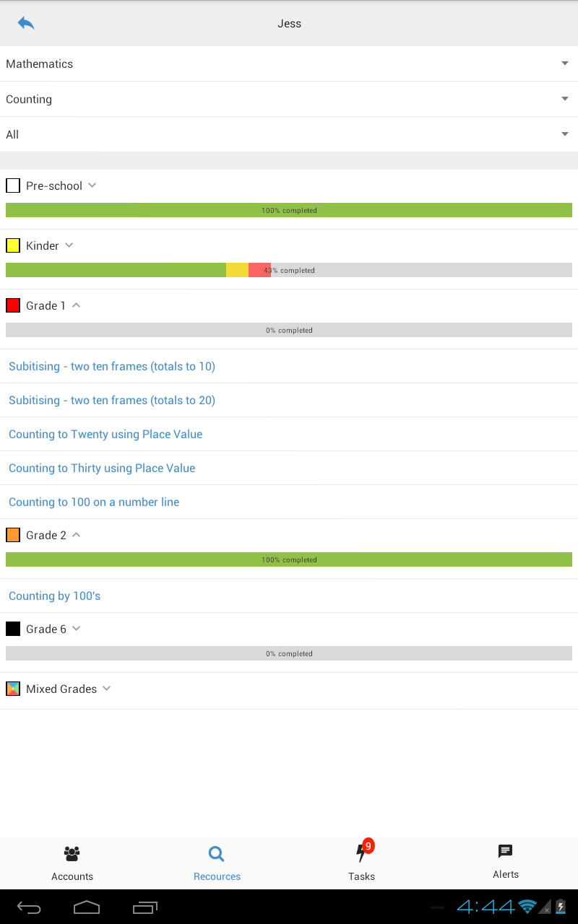Image resolution: width=578 pixels, height=924 pixels.
Task: Tap the Resources magnifier icon
Action: coord(217,854)
